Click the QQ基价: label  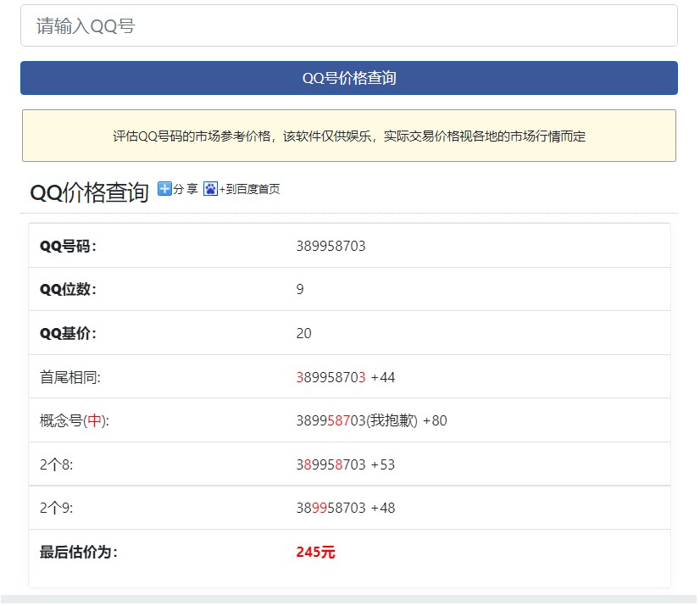(x=69, y=333)
